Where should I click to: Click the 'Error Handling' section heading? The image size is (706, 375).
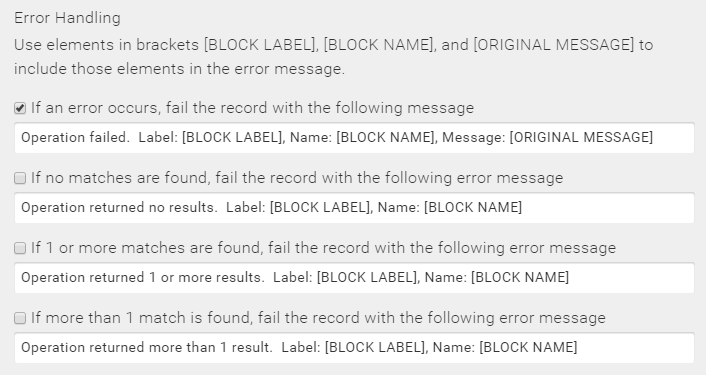[68, 18]
